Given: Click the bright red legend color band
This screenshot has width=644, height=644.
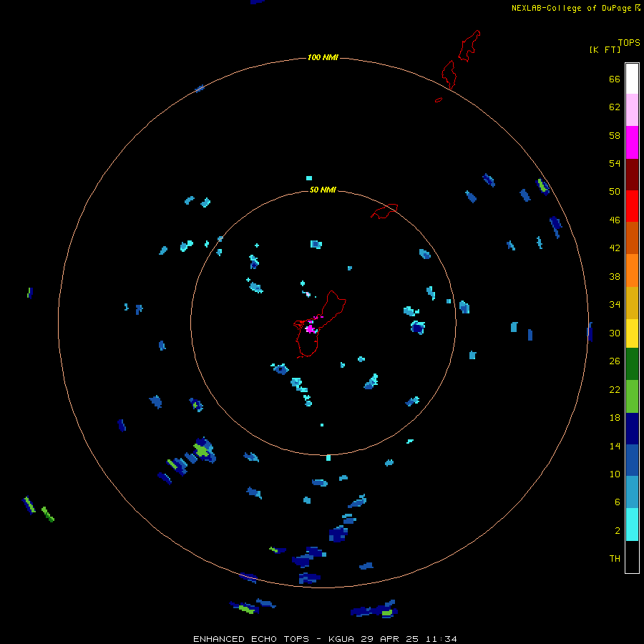Looking at the screenshot, I should tap(632, 206).
